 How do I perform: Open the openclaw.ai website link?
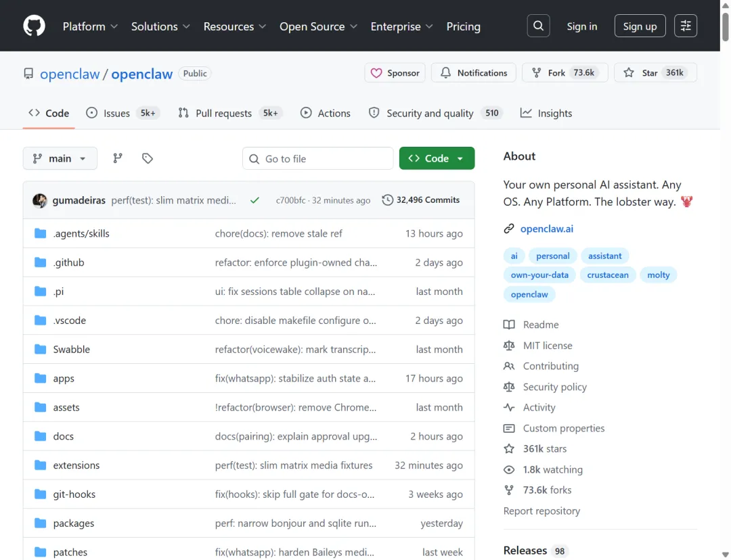[546, 229]
